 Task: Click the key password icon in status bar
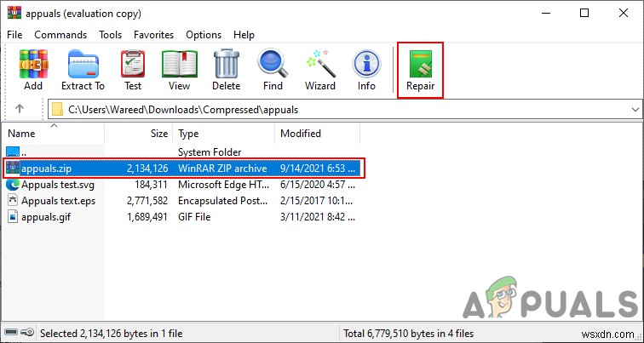26,332
